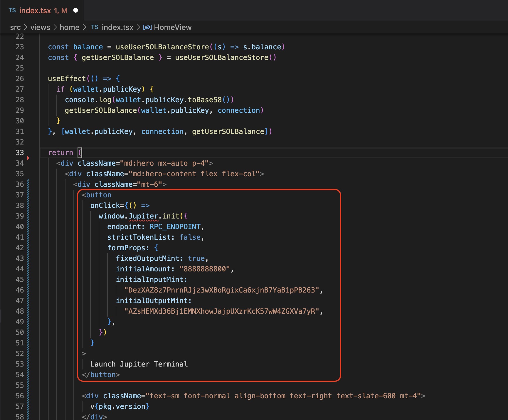The height and width of the screenshot is (420, 508).
Task: Click the chevron between views and home
Action: 55,27
